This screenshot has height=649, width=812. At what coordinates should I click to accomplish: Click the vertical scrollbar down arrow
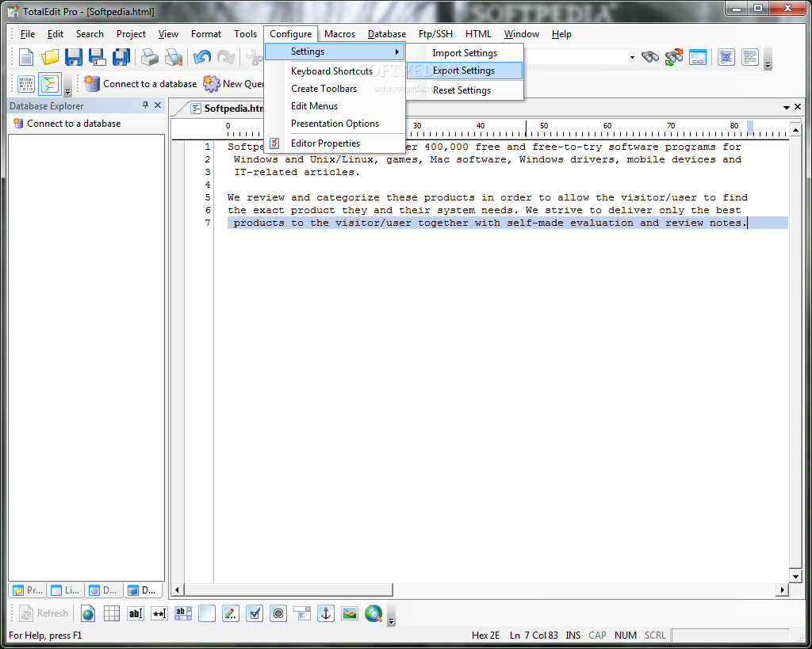(x=795, y=576)
